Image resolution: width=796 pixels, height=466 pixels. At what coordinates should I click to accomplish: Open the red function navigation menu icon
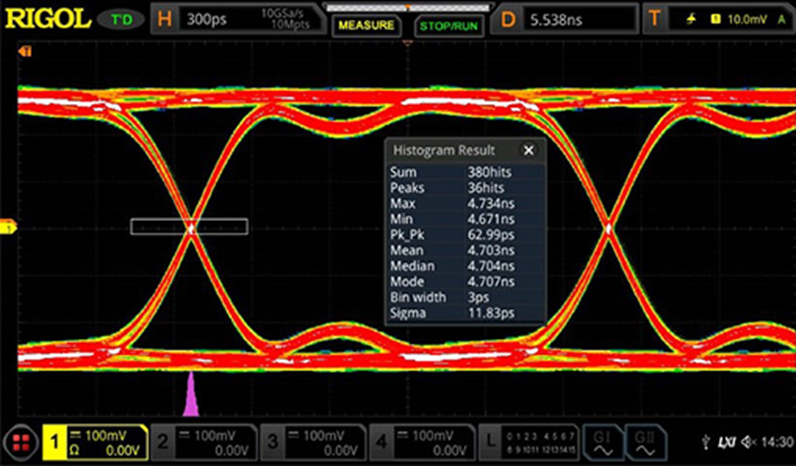point(19,441)
